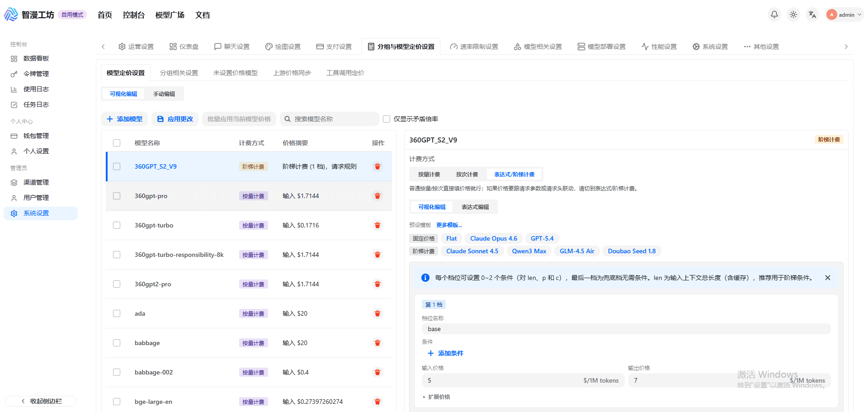868x412 pixels.
Task: Switch to 速率限制设置 tab
Action: tap(474, 47)
